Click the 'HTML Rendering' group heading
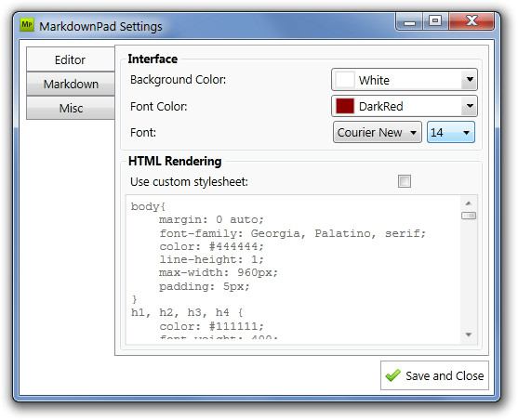The image size is (518, 420). [175, 161]
